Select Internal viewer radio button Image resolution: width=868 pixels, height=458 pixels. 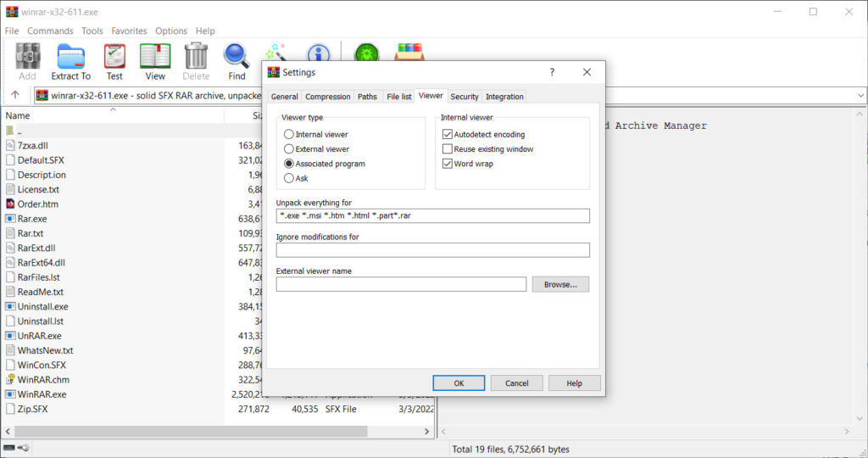pos(289,134)
